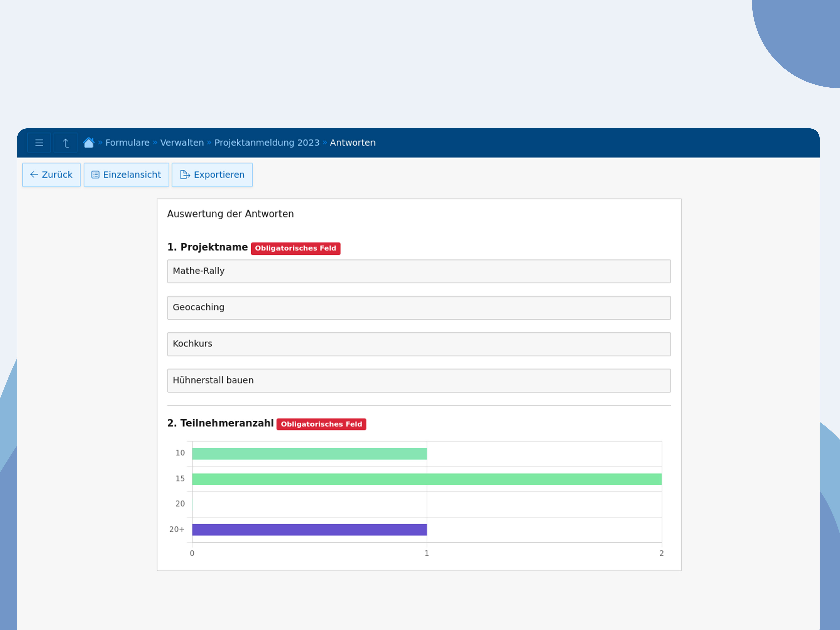This screenshot has width=840, height=630.
Task: Click Obligatorisches Feld badge beside Teilnehmeranzahl
Action: tap(321, 424)
